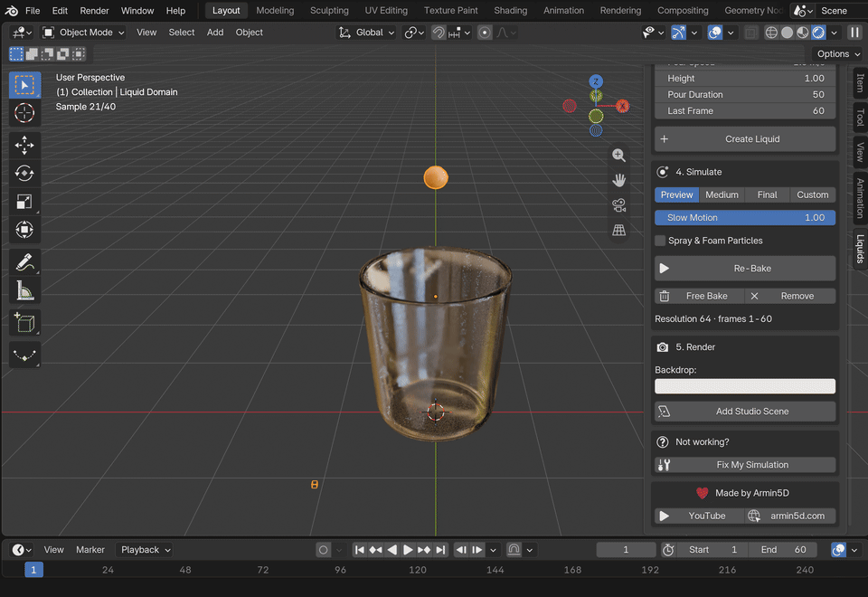Viewport: 868px width, 597px height.
Task: Click the Create Liquid button
Action: click(x=745, y=139)
